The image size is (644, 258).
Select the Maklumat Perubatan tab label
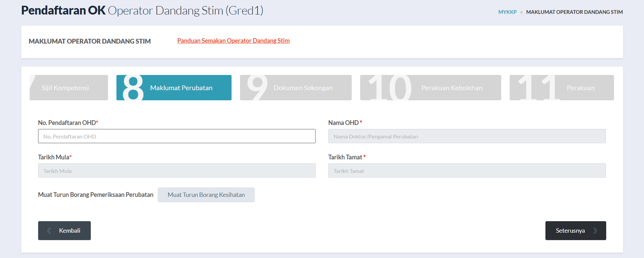click(181, 88)
